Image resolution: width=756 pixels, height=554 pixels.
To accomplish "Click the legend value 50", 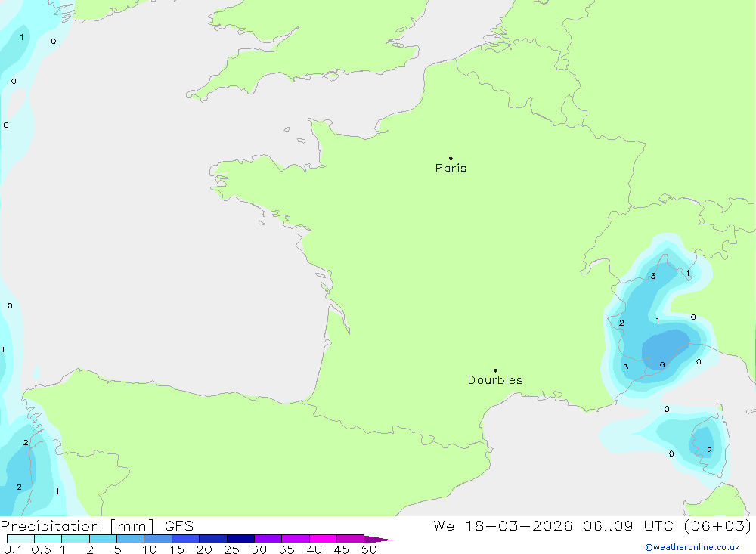I will coord(369,549).
